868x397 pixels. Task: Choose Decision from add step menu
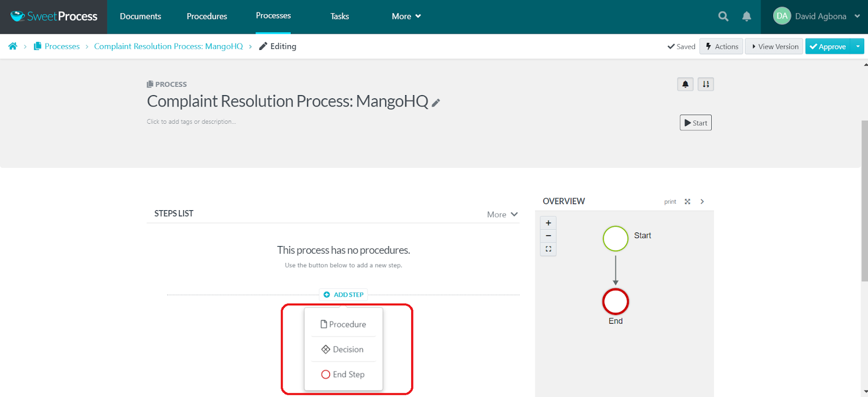(x=343, y=349)
